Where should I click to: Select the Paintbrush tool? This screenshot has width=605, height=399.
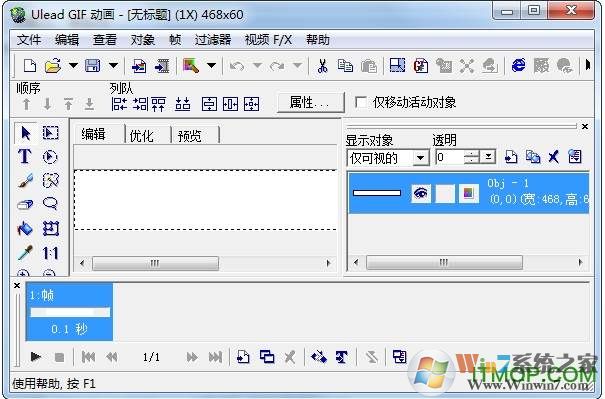25,181
